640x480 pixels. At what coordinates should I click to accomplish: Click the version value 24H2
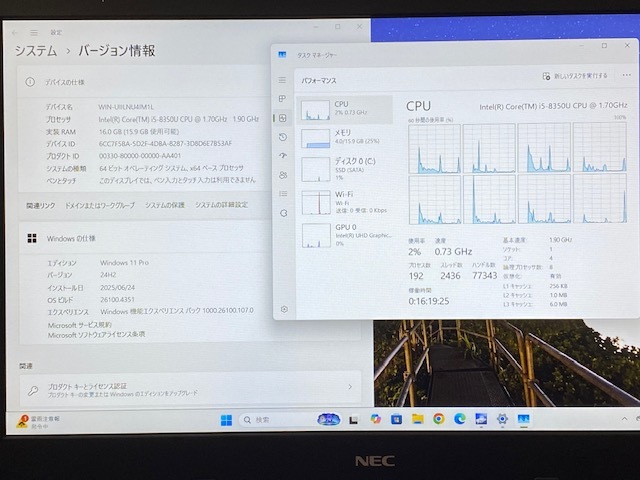click(109, 275)
